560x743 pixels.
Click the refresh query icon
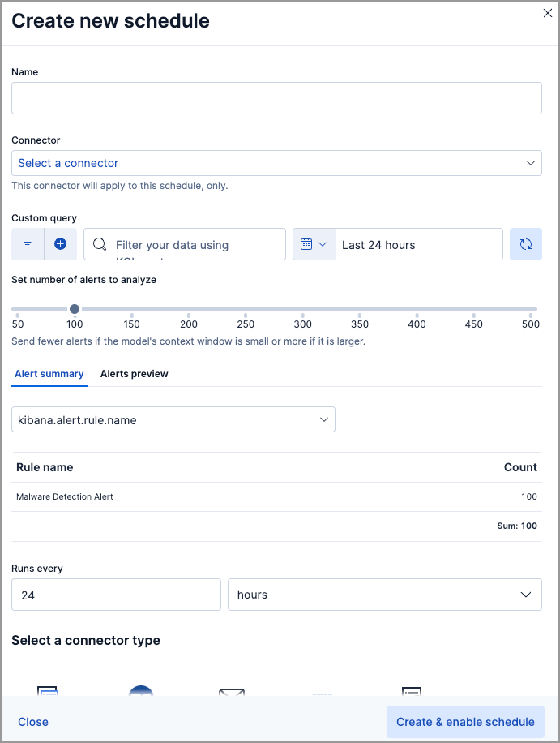point(525,244)
